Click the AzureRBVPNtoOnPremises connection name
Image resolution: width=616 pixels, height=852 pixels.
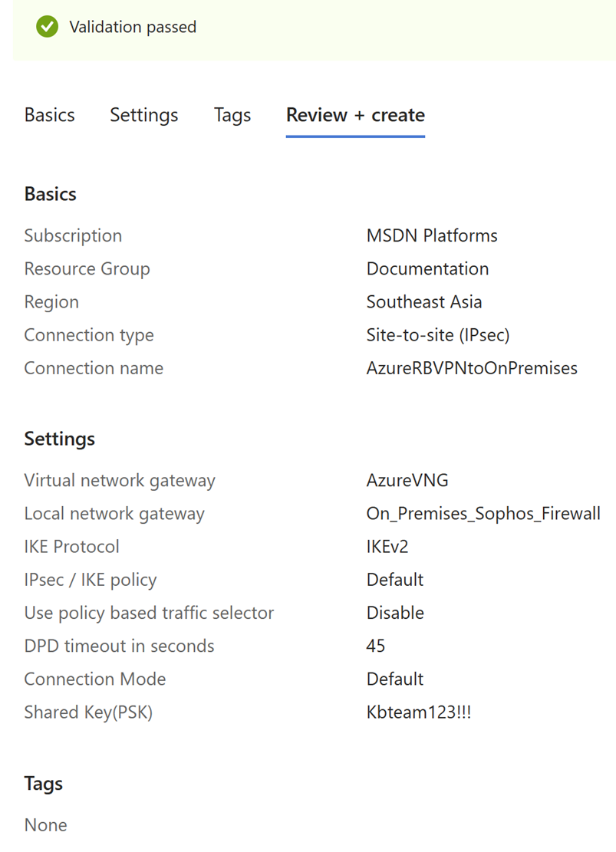(472, 368)
